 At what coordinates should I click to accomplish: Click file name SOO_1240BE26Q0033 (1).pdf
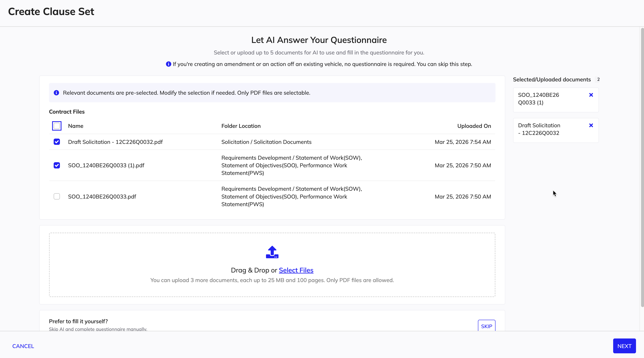106,166
